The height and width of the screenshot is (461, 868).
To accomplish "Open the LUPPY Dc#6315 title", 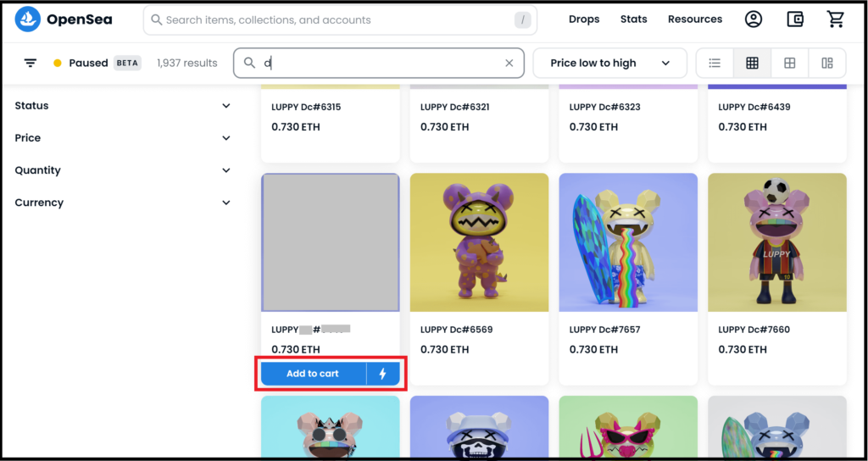I will point(306,107).
